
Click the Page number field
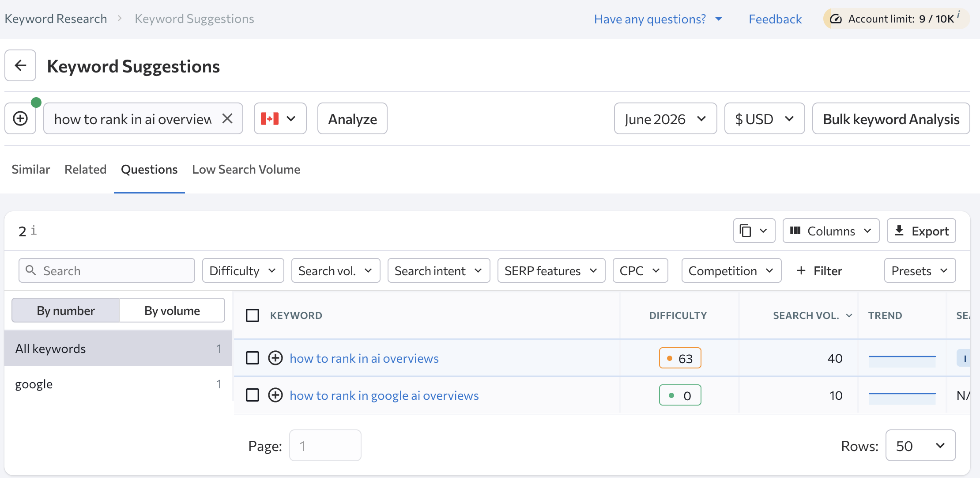[x=325, y=446]
